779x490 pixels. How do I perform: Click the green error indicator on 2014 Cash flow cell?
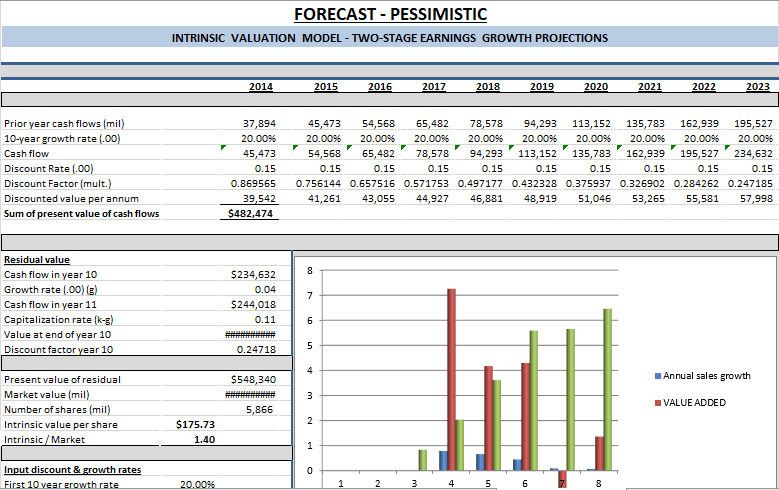pyautogui.click(x=223, y=147)
